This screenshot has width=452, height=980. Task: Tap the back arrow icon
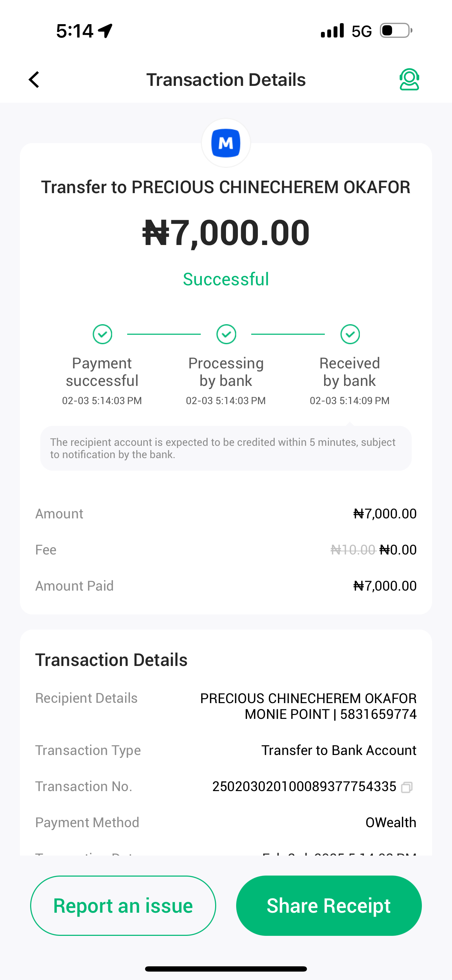(x=34, y=80)
